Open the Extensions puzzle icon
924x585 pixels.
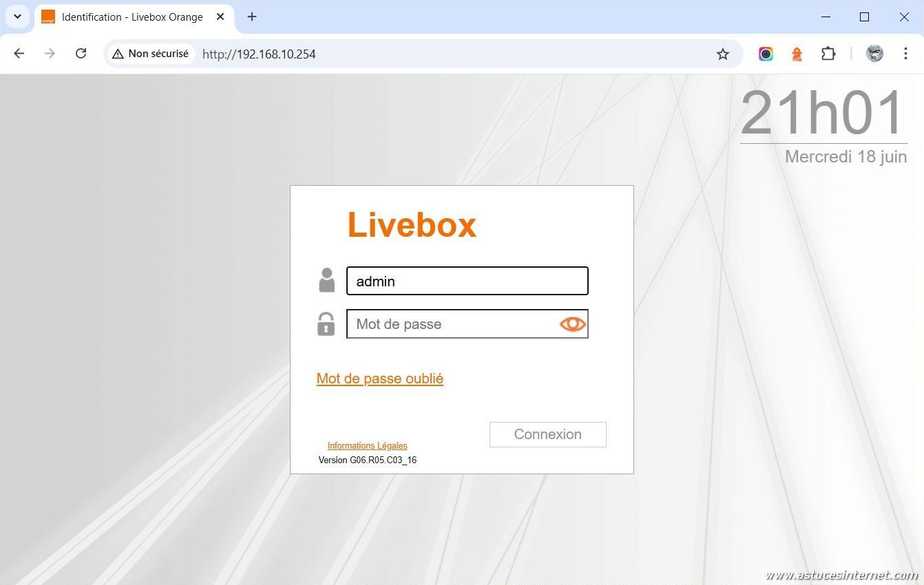828,54
